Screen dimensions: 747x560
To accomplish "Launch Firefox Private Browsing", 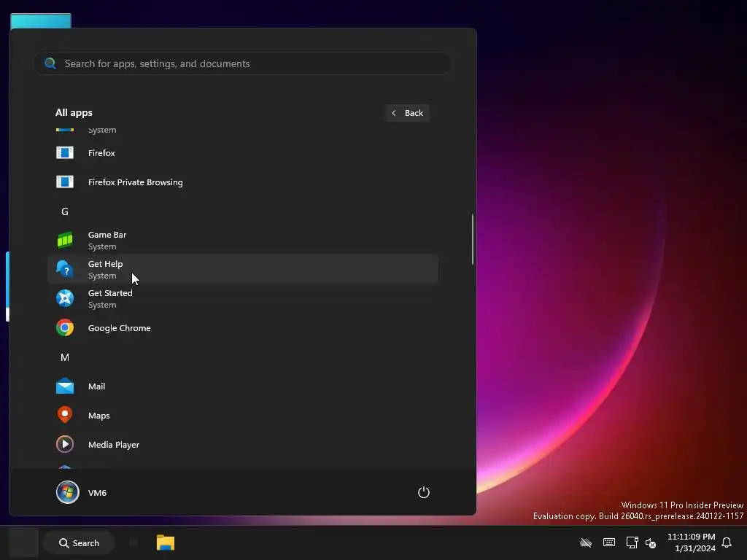I will 242,182.
